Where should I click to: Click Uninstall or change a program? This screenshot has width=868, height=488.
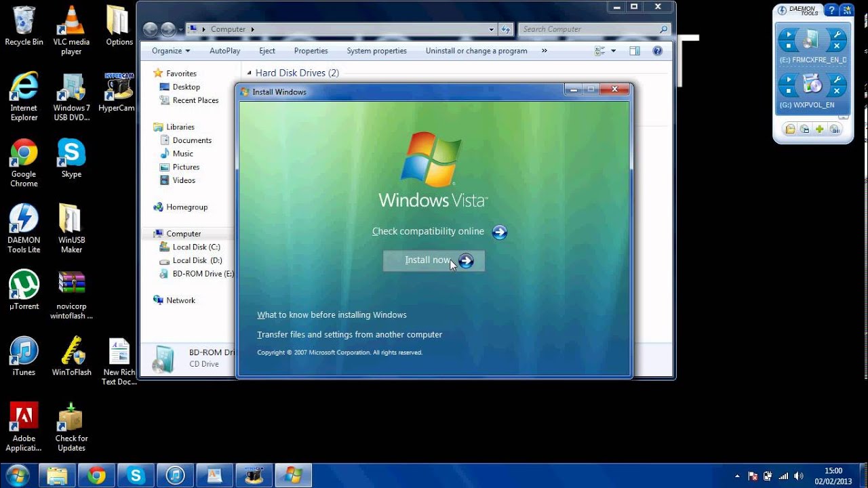pyautogui.click(x=476, y=51)
